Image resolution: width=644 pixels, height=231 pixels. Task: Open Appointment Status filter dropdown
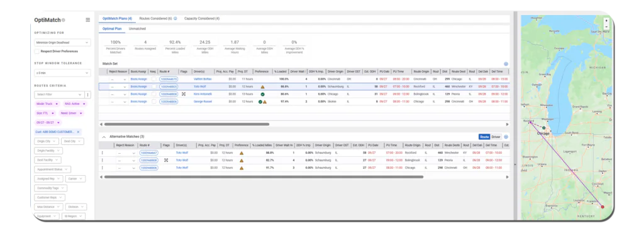[x=53, y=169]
